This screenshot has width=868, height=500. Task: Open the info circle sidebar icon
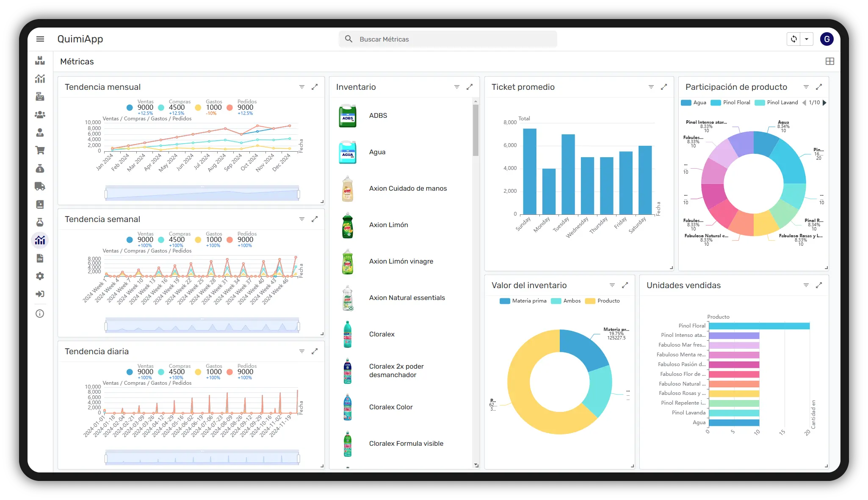pyautogui.click(x=40, y=314)
